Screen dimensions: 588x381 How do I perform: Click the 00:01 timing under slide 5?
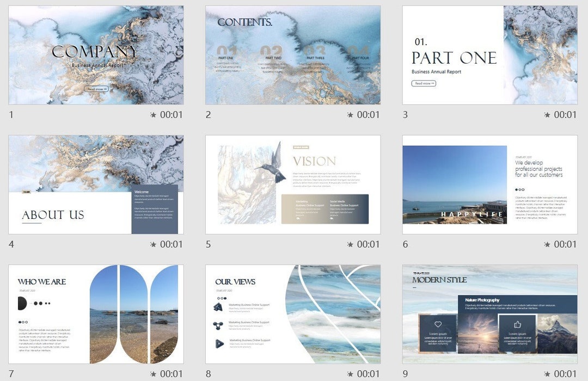click(368, 244)
